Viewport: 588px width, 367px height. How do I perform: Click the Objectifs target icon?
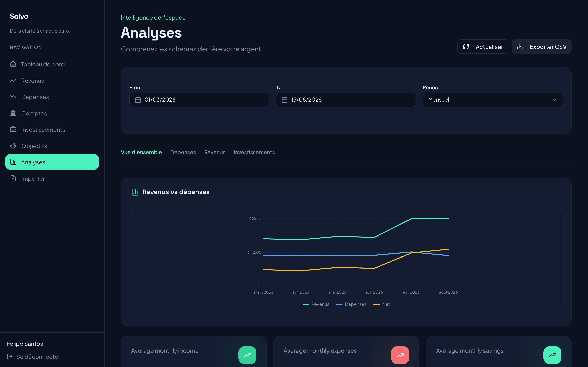[13, 146]
